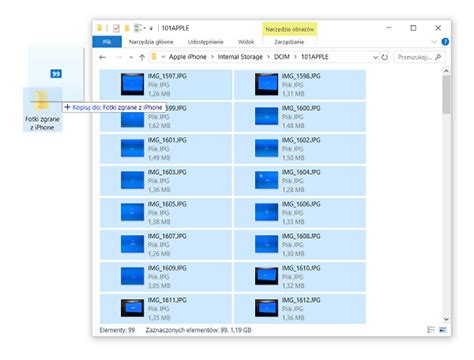The height and width of the screenshot is (360, 474).
Task: Open Help with the blue question mark
Action: 445,42
